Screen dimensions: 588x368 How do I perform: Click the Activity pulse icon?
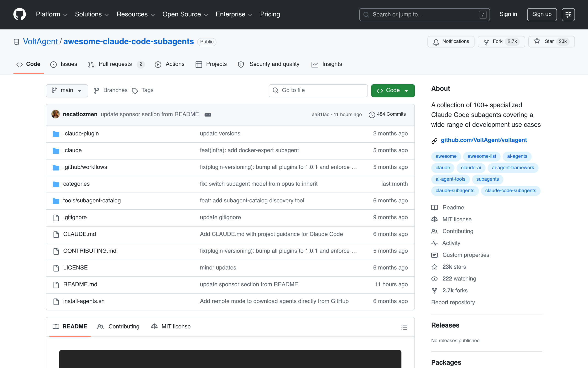coord(434,243)
